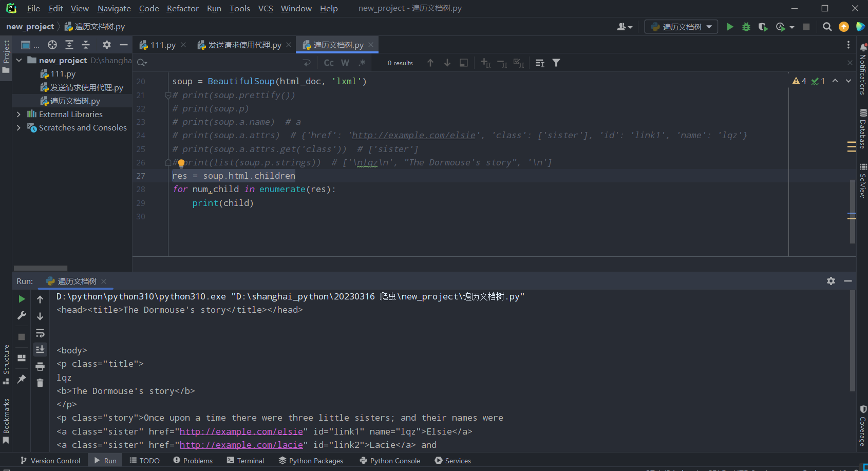This screenshot has width=868, height=471.
Task: Open the search filter funnel options
Action: click(x=556, y=63)
